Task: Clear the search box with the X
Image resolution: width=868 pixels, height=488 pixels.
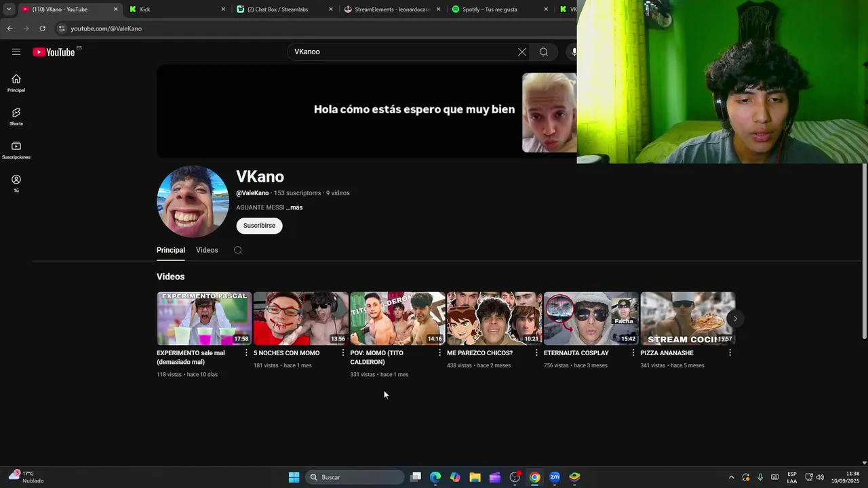Action: click(x=522, y=52)
